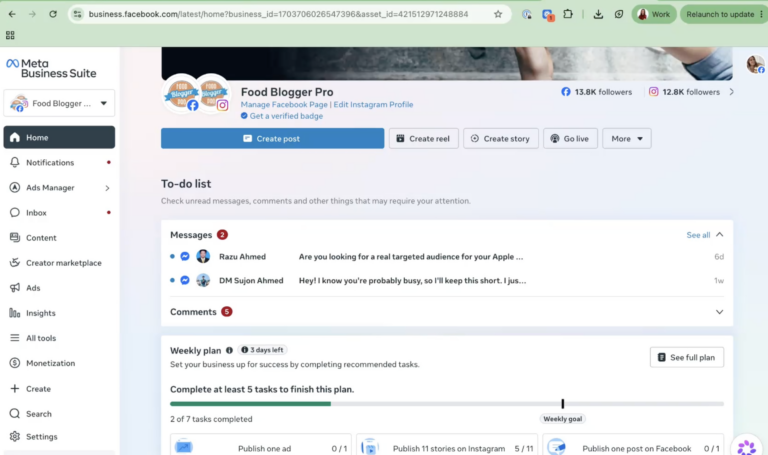Click the weekly plan progress bar
This screenshot has width=768, height=455.
(x=447, y=404)
